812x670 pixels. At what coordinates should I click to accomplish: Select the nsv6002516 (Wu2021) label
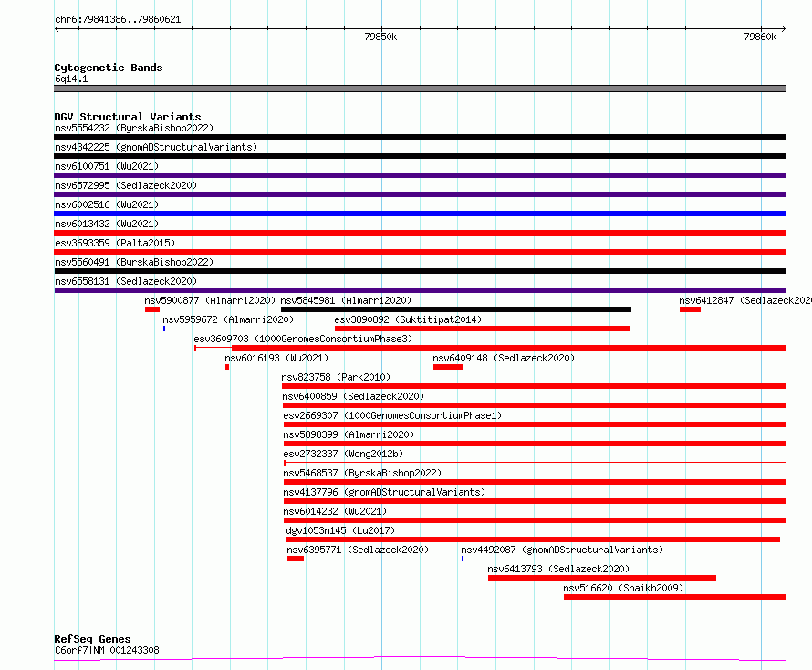(x=107, y=204)
